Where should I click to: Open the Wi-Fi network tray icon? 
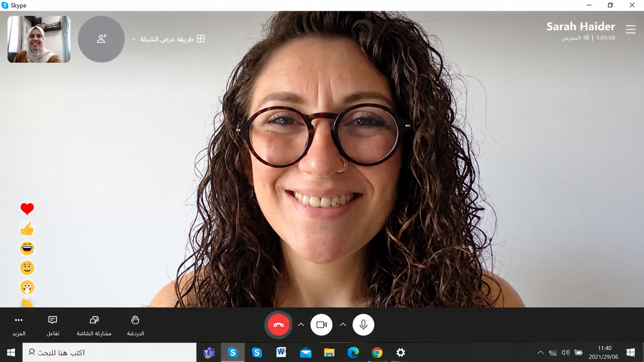[x=553, y=352]
